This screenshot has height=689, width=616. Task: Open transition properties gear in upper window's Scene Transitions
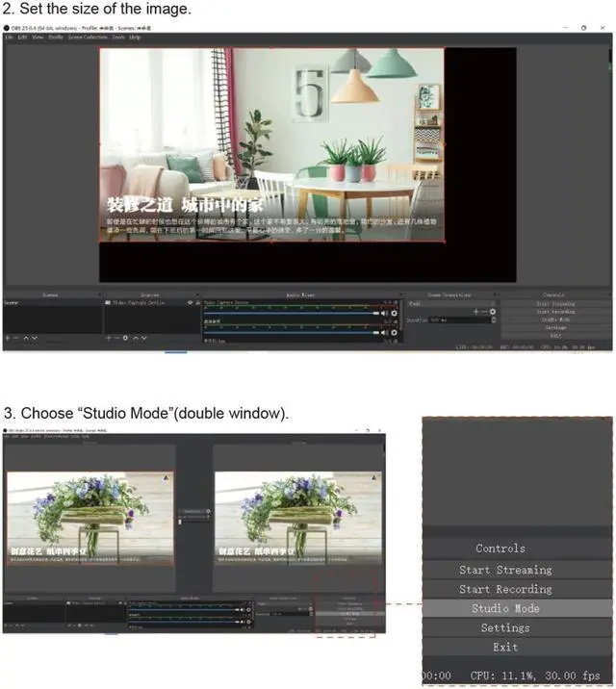point(493,312)
